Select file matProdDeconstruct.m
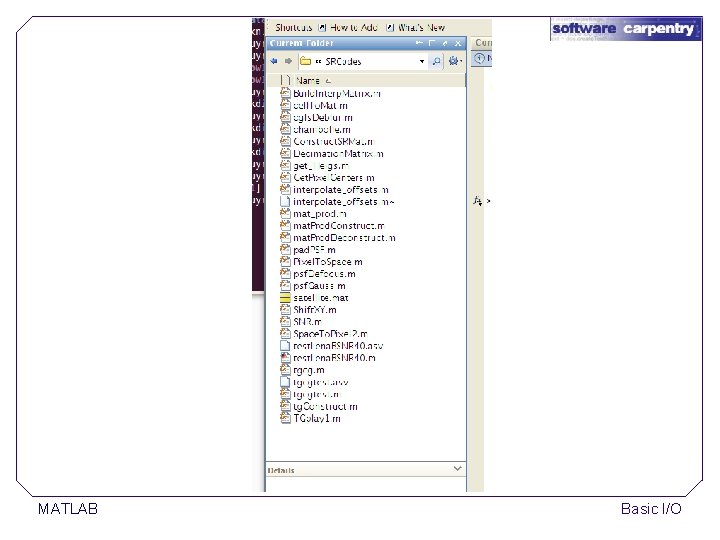This screenshot has height=540, width=720. tap(344, 237)
